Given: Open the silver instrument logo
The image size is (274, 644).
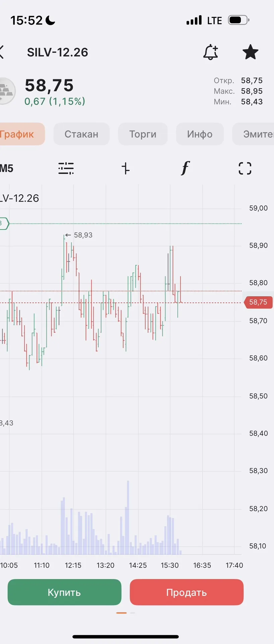Looking at the screenshot, I should click(x=7, y=91).
